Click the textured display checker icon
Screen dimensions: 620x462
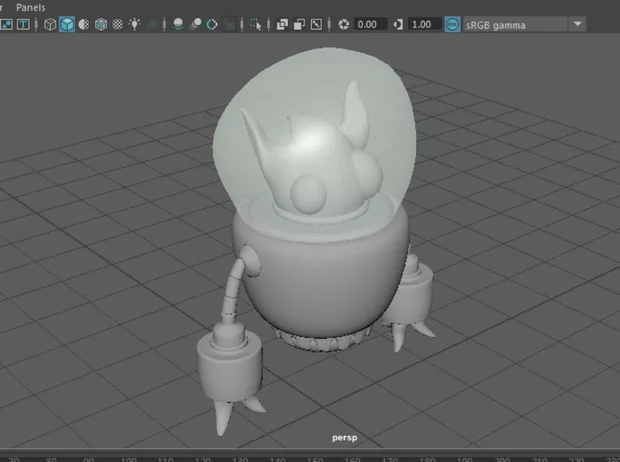(x=118, y=24)
